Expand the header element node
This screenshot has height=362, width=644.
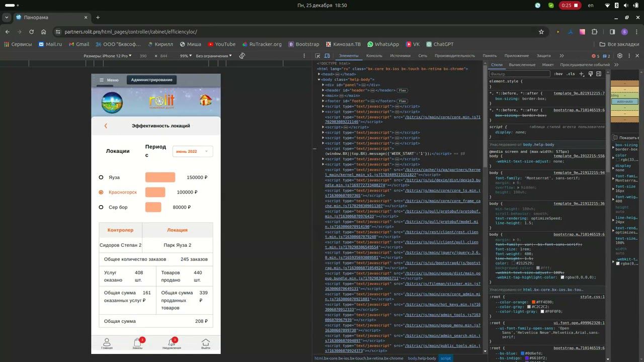pos(323,90)
